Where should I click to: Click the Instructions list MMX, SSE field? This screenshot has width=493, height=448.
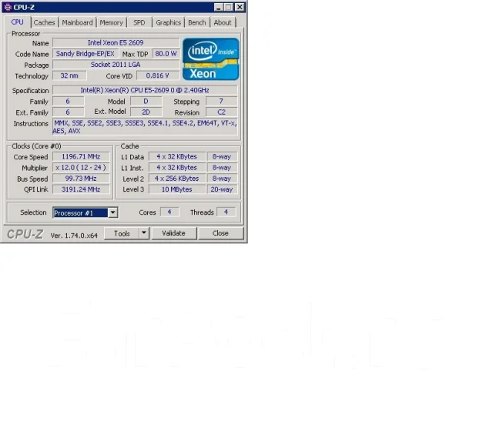[x=145, y=127]
